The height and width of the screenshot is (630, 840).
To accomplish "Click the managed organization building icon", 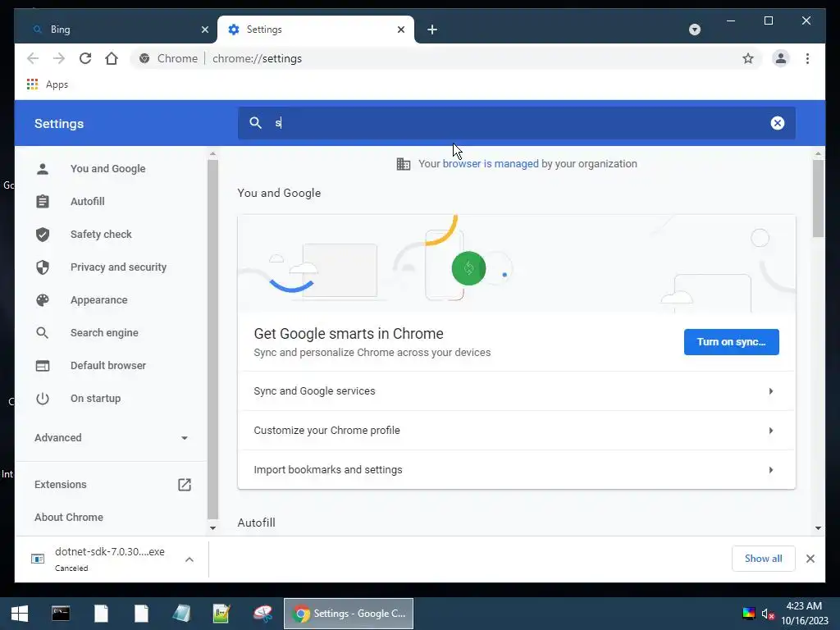I will (404, 164).
